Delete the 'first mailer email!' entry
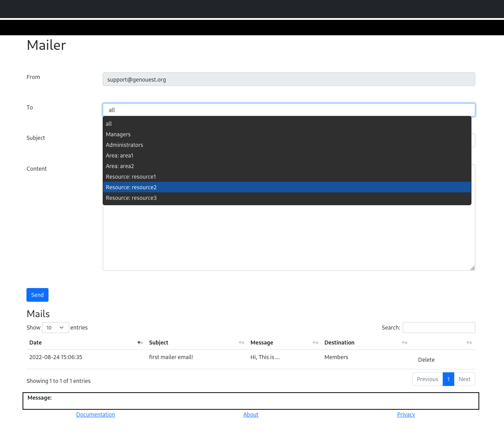Viewport: 504px width, 442px height. [426, 360]
